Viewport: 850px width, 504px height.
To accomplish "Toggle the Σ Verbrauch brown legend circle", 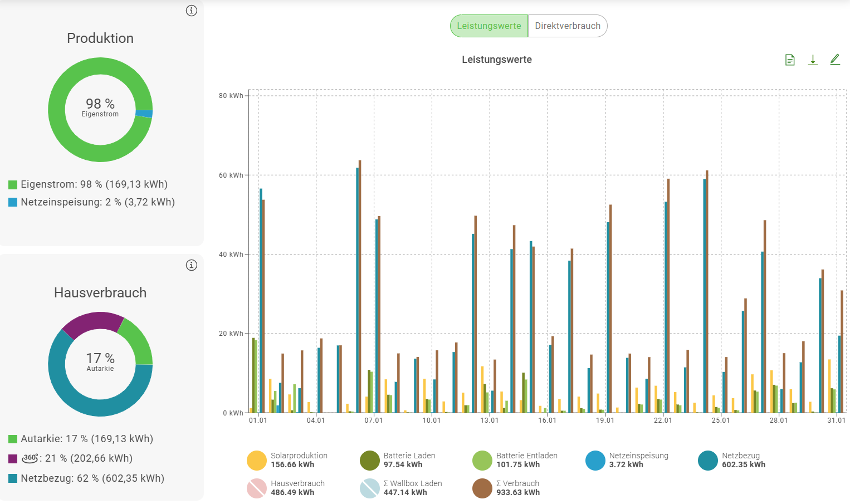I will [482, 488].
